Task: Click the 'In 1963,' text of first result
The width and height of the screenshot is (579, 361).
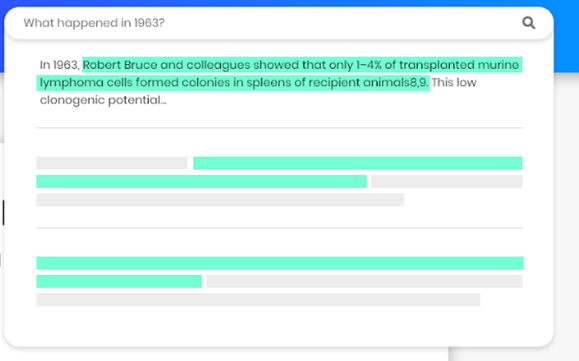Action: 60,65
